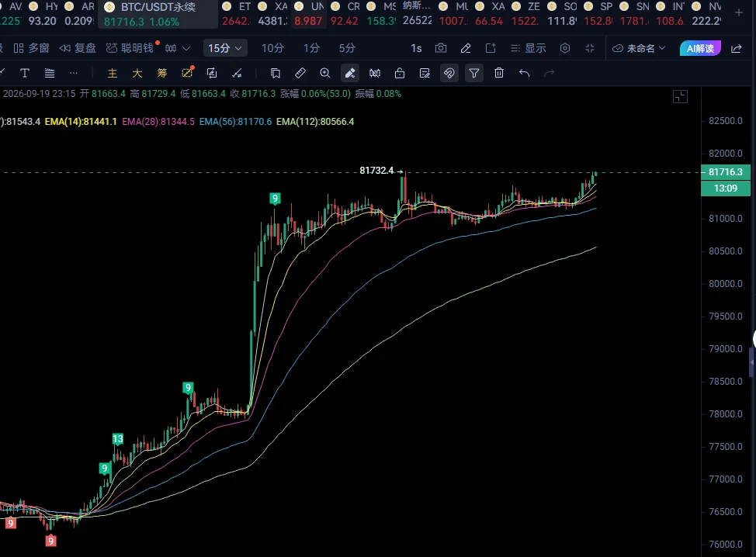
Task: Click the redo arrow
Action: click(550, 73)
